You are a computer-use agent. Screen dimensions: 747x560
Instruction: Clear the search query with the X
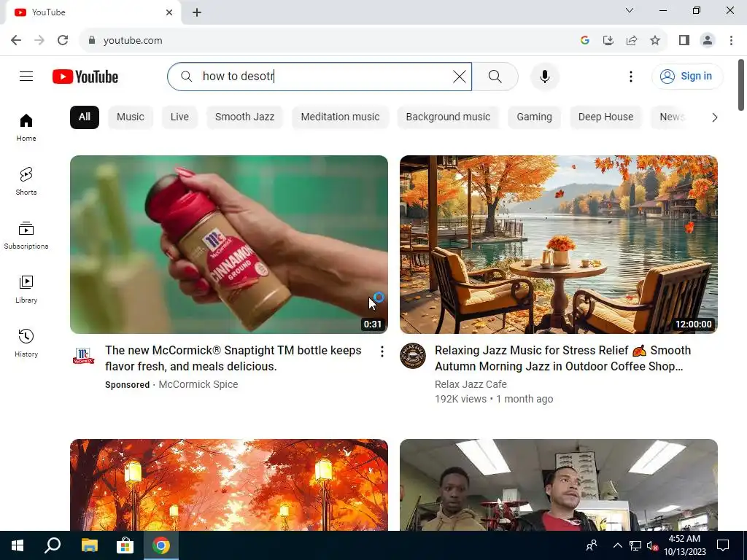[x=460, y=76]
